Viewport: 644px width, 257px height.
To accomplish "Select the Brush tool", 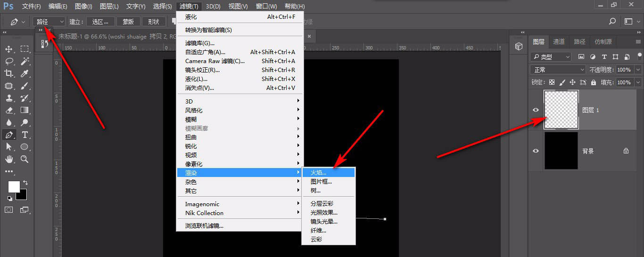I will point(25,86).
